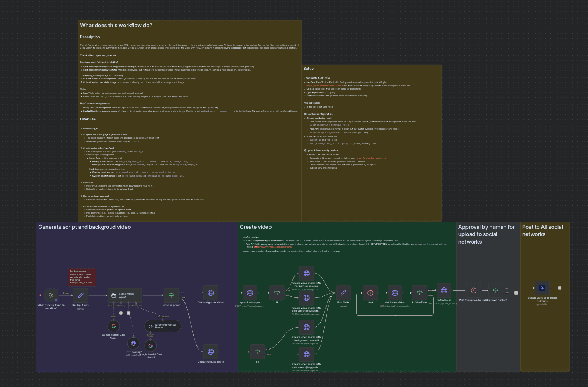Open the Structured Output Parser node
Image resolution: width=588 pixels, height=387 pixels.
coord(163,326)
